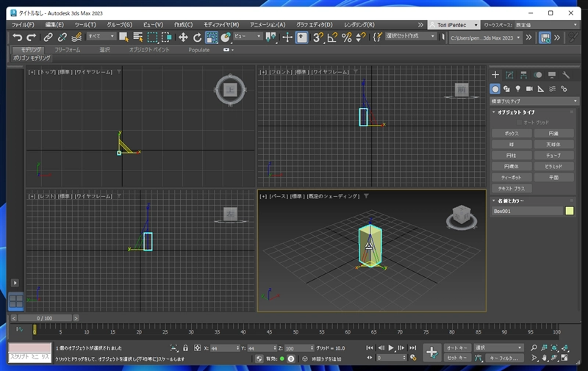The image size is (588, 371).
Task: Select the Cameras create category
Action: click(529, 89)
